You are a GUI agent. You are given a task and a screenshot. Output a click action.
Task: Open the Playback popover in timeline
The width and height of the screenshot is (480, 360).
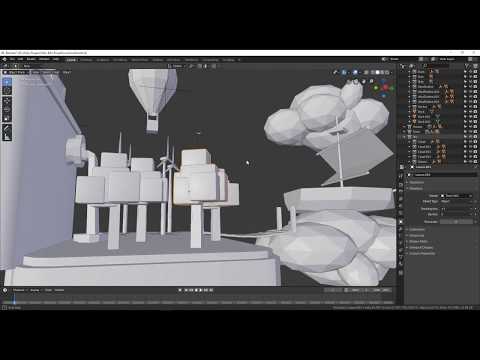(x=19, y=290)
